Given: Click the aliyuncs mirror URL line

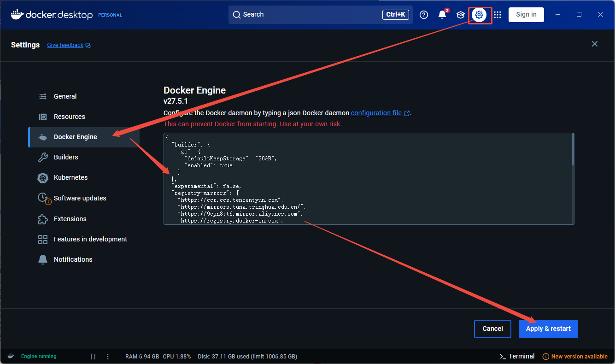Looking at the screenshot, I should pyautogui.click(x=240, y=214).
